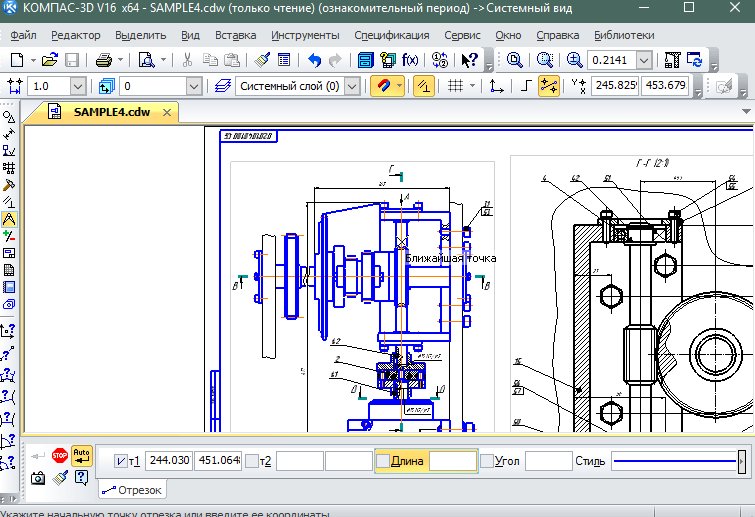Screen dimensions: 755x517
Task: Click the Cut scissors icon
Action: coord(187,60)
